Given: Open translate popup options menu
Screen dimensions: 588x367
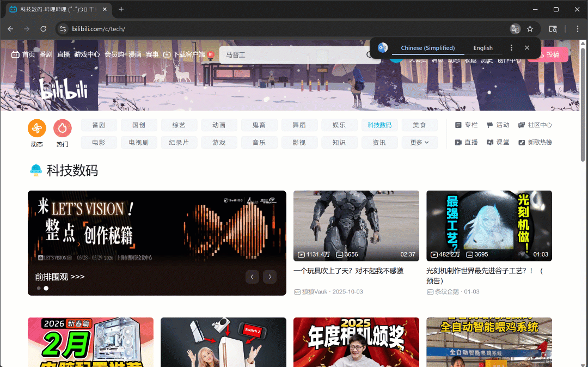Looking at the screenshot, I should click(511, 47).
